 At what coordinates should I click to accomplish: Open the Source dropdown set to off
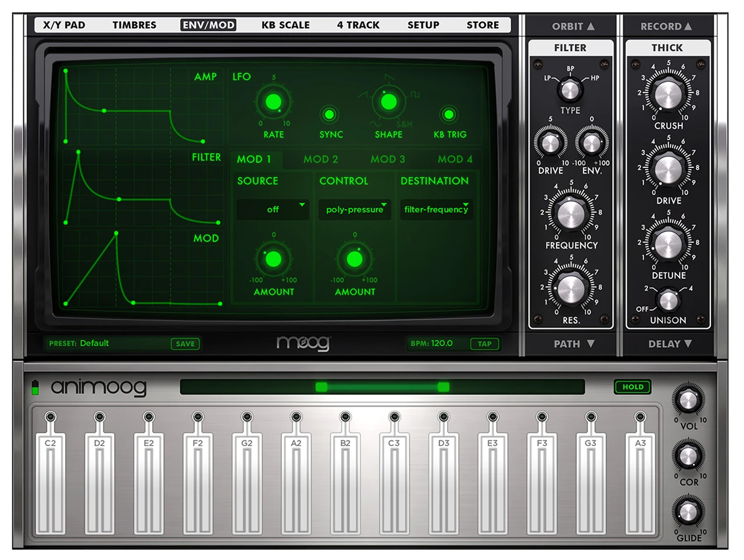[273, 209]
